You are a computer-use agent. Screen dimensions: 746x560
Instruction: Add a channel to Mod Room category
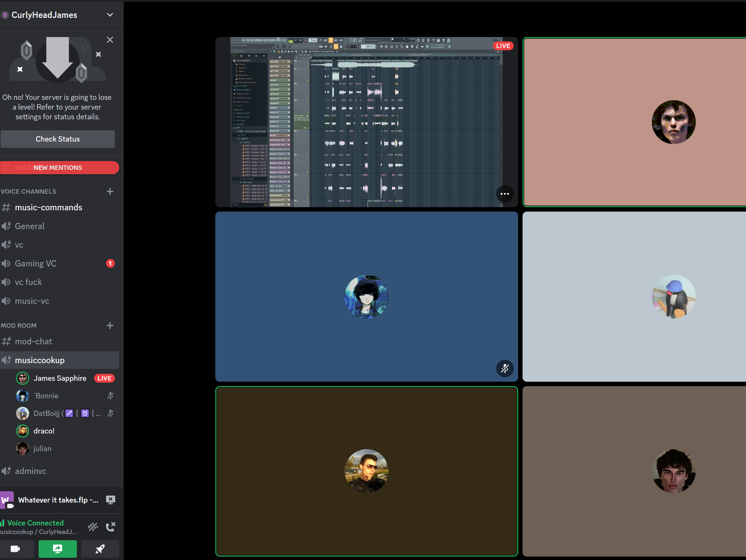pos(110,326)
